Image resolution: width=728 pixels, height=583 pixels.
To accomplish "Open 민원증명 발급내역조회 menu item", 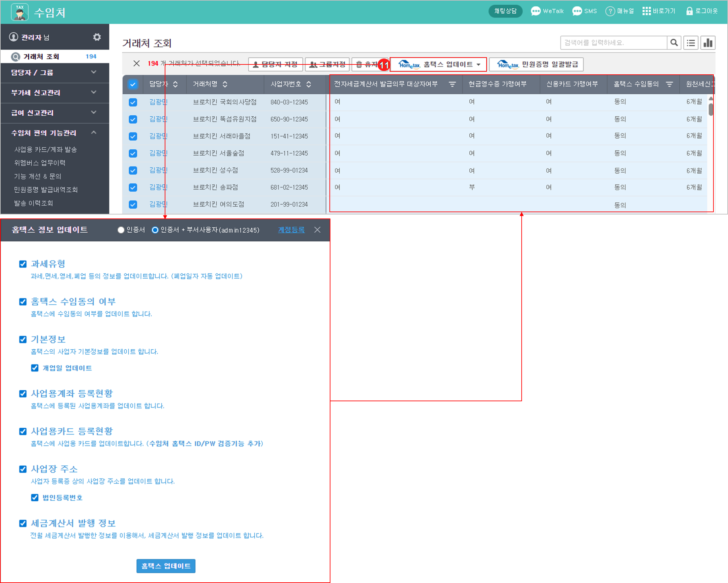I will (x=46, y=190).
